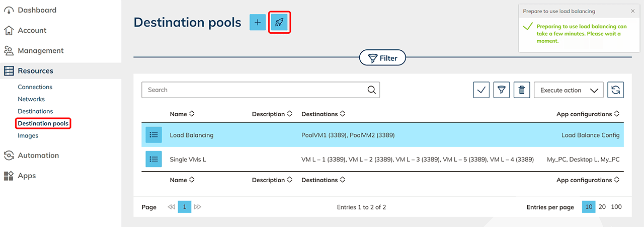This screenshot has height=227, width=644.
Task: Close the load balancing notification
Action: pyautogui.click(x=632, y=11)
